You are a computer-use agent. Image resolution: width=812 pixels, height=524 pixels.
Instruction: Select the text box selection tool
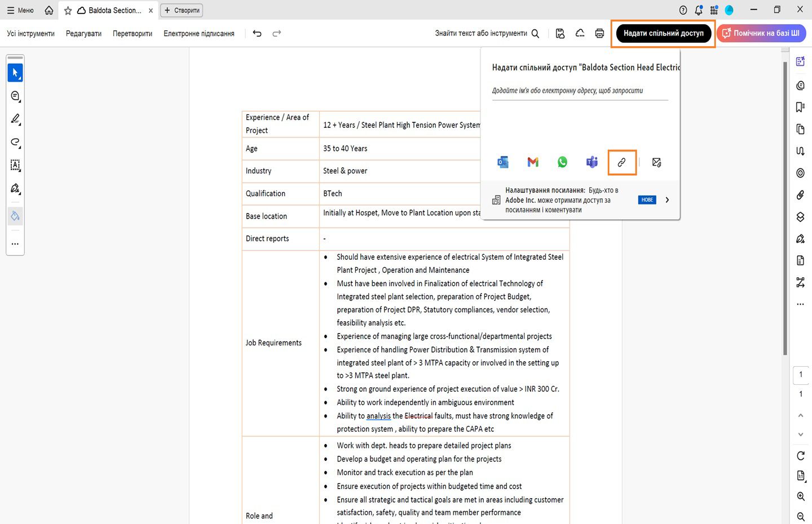15,165
